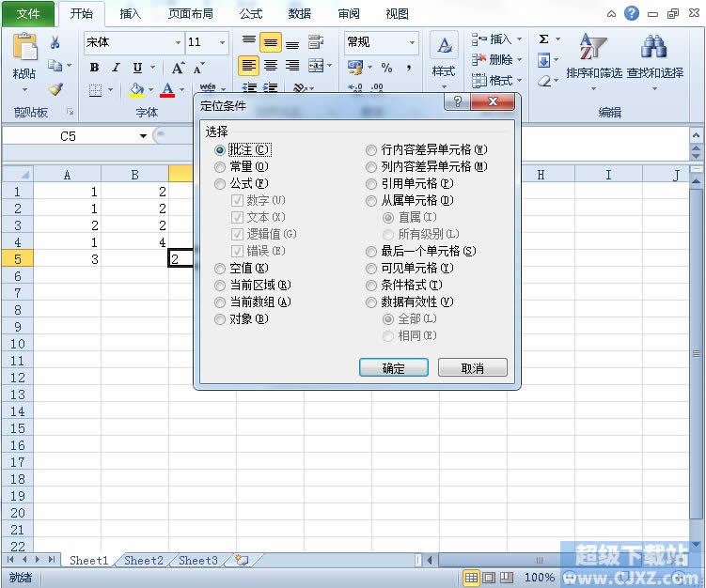Click accounting number format icon
706x588 pixels.
point(355,68)
